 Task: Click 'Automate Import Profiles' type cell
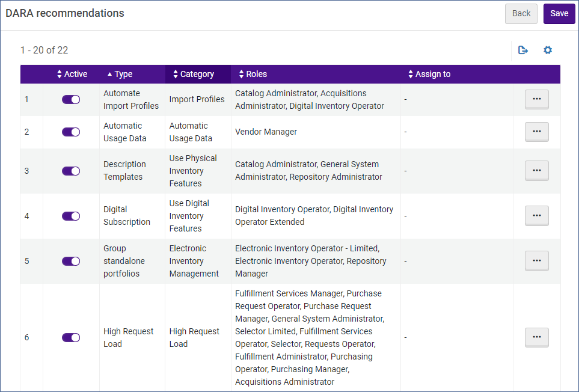132,99
